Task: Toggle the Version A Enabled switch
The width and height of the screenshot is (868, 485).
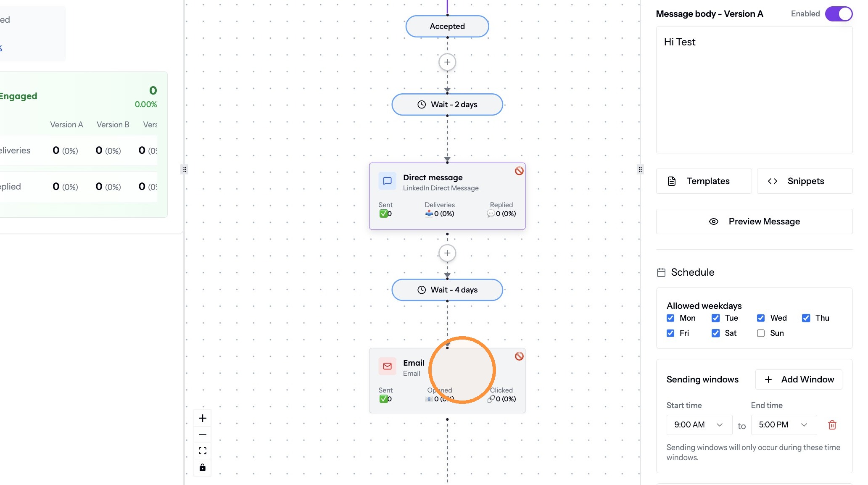Action: pyautogui.click(x=839, y=14)
